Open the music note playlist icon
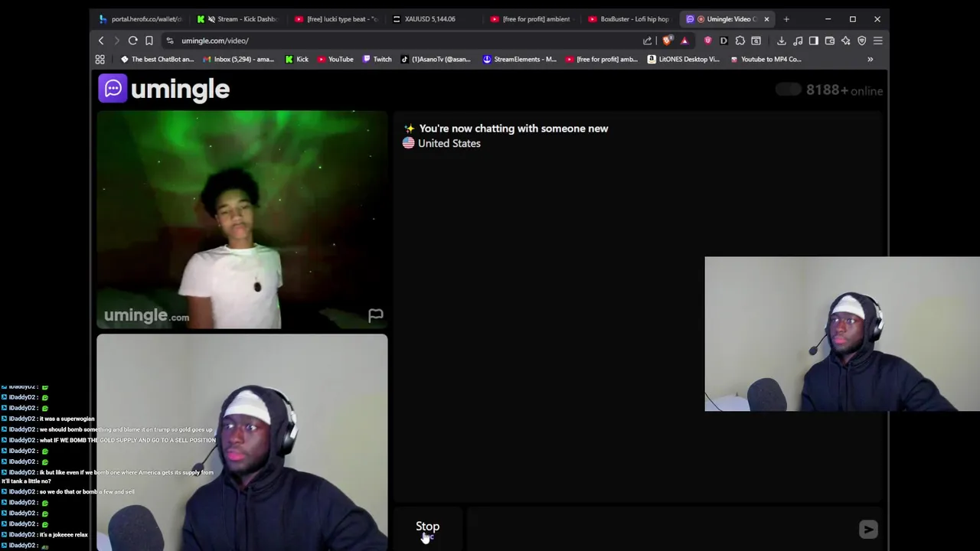Image resolution: width=980 pixels, height=551 pixels. (798, 41)
